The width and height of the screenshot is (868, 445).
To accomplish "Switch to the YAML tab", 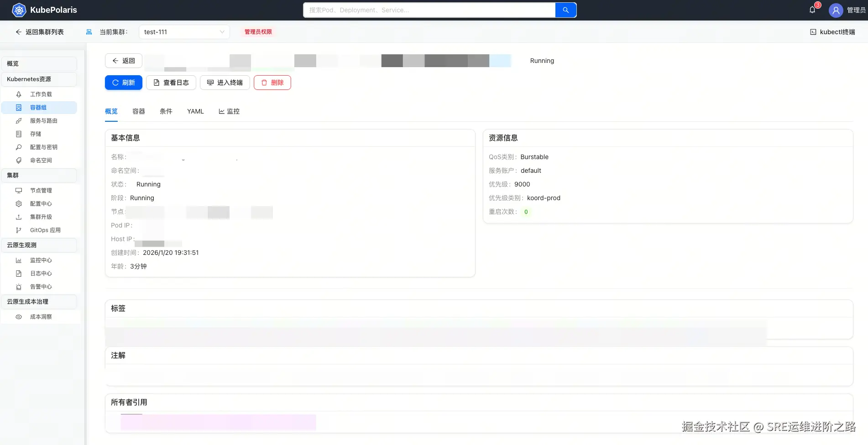I will (195, 111).
